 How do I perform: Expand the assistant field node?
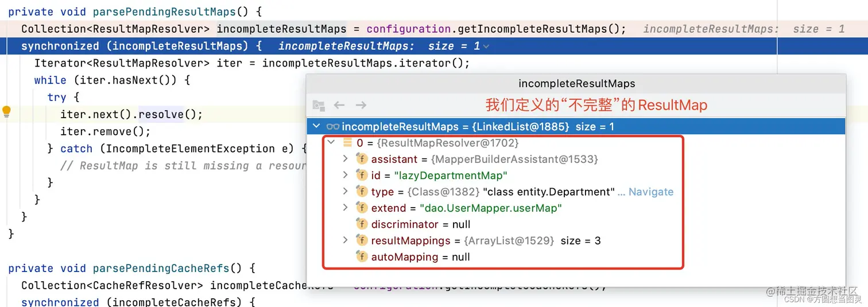pos(345,159)
